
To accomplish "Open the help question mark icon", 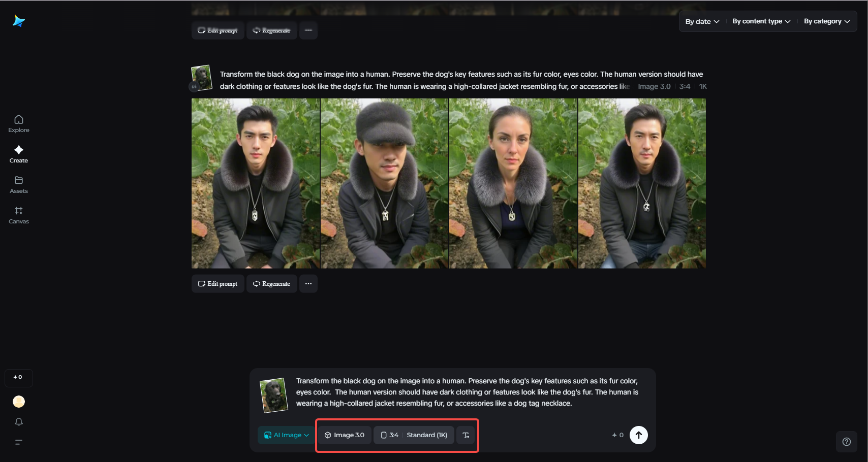I will point(847,442).
